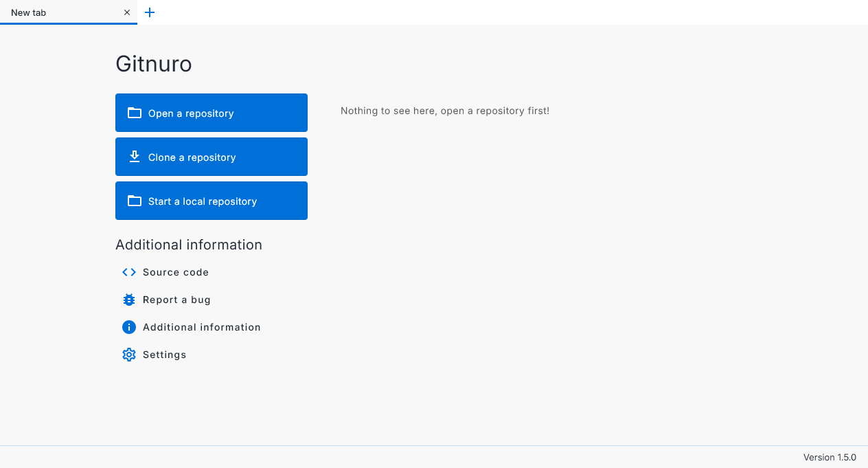Click the folder icon on Open a repository
This screenshot has height=468, width=868.
[x=135, y=113]
